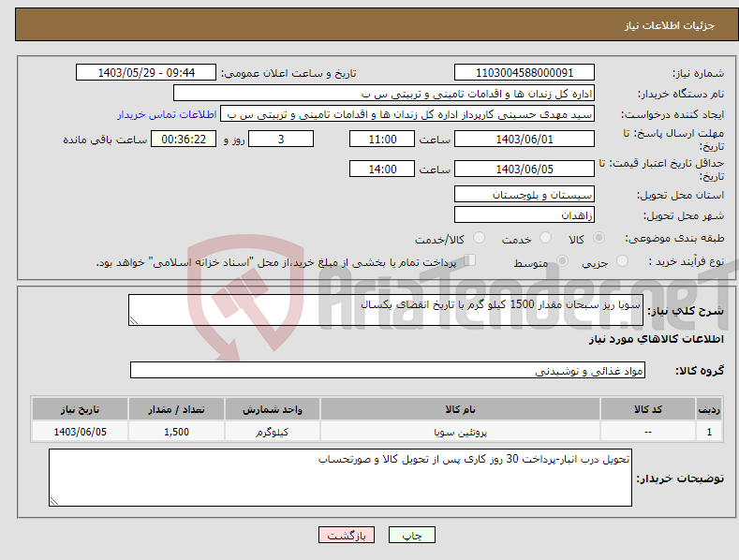This screenshot has height=560, width=739.
Task: Click the response deadline date 1403/06/01 field
Action: [525, 139]
